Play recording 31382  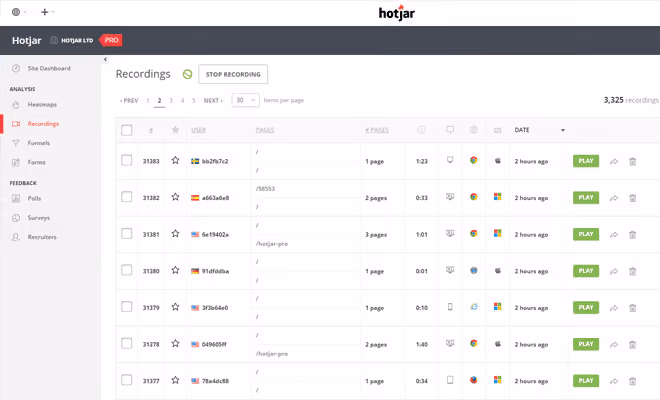[x=585, y=197]
